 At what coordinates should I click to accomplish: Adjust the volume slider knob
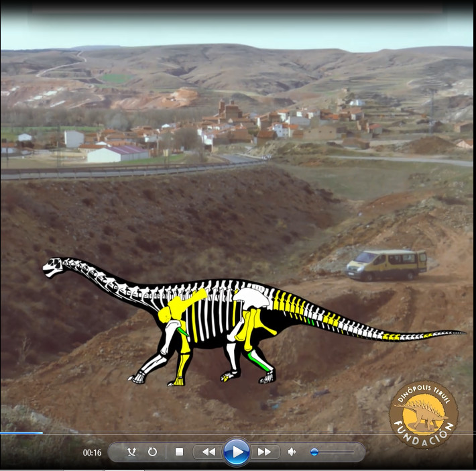(x=314, y=452)
